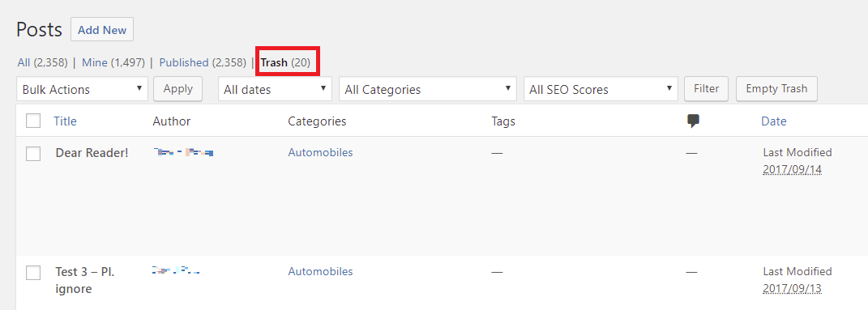This screenshot has width=868, height=310.
Task: Switch to the Trash (20) view
Action: pos(285,62)
